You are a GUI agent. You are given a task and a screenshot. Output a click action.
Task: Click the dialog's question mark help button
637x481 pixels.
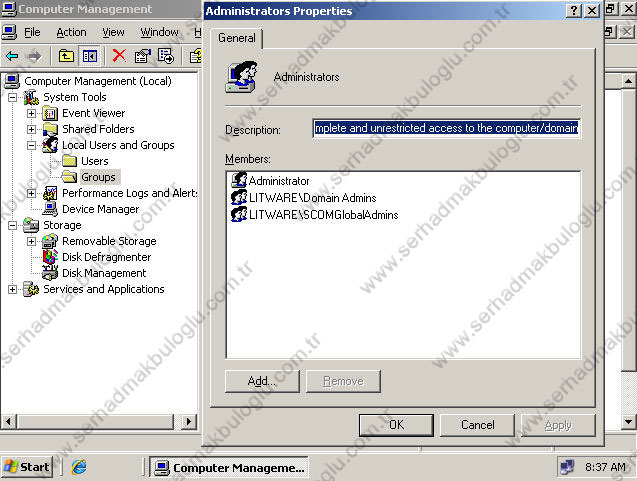[574, 11]
